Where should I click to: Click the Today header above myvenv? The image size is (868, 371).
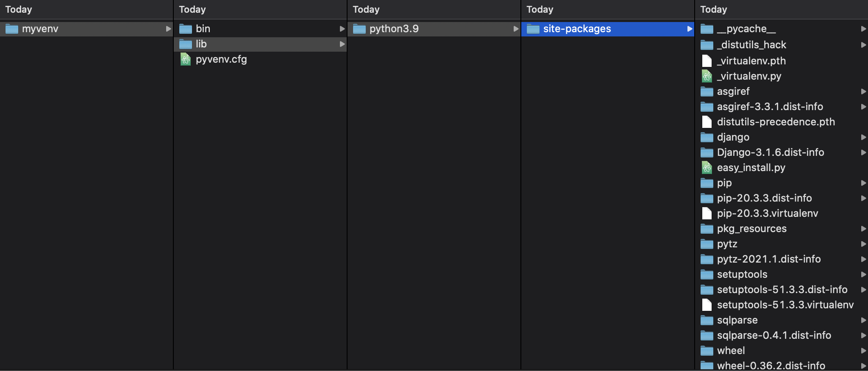coord(19,9)
